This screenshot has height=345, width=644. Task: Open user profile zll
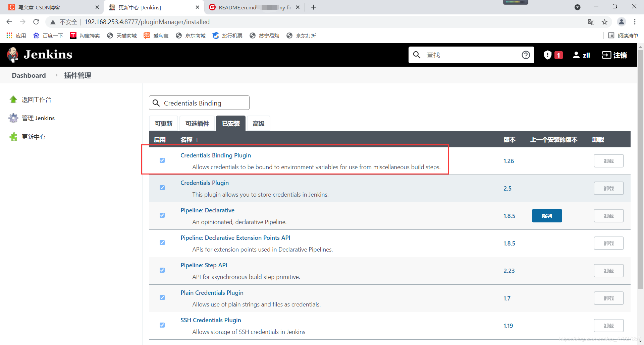(581, 55)
